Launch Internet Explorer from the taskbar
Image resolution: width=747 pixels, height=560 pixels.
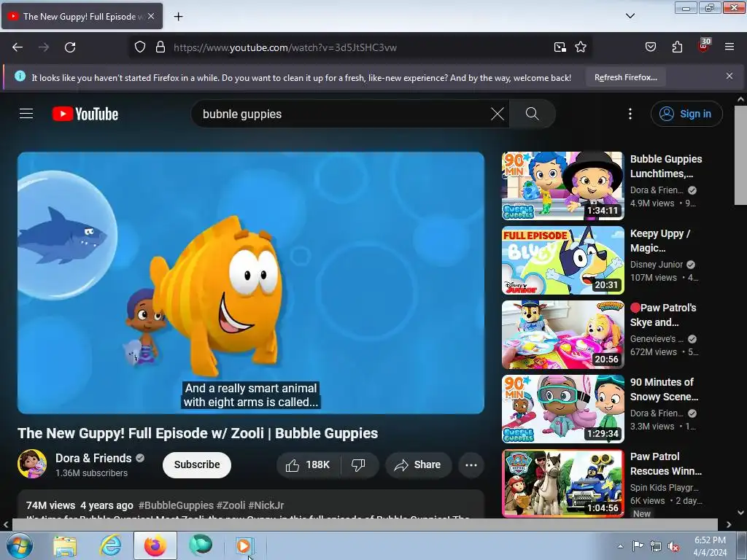click(110, 545)
